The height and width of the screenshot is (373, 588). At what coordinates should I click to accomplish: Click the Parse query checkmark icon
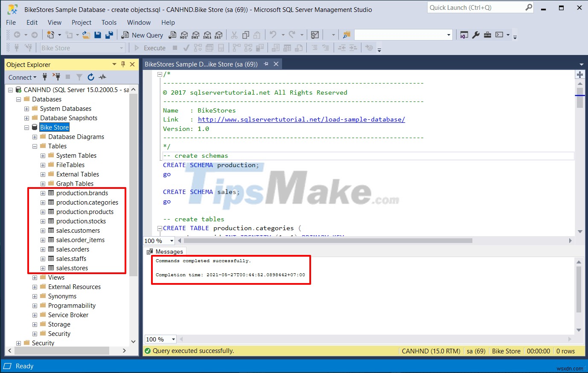tap(186, 48)
